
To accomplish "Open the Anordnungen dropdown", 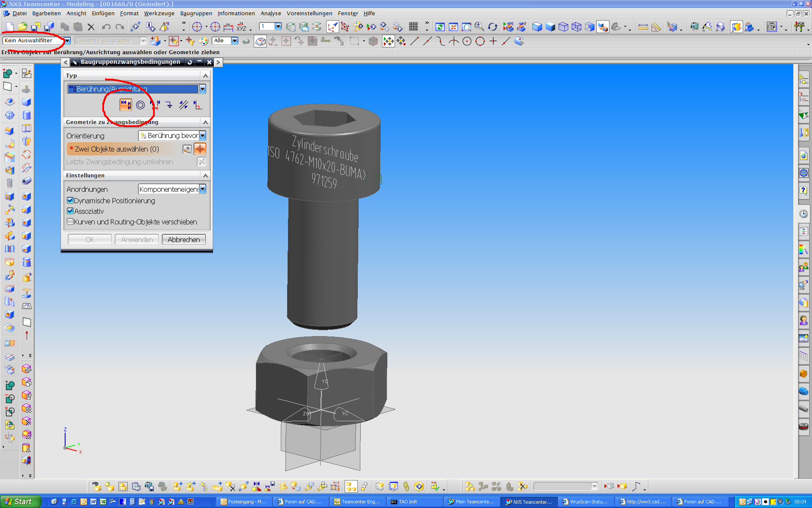I will tap(203, 189).
